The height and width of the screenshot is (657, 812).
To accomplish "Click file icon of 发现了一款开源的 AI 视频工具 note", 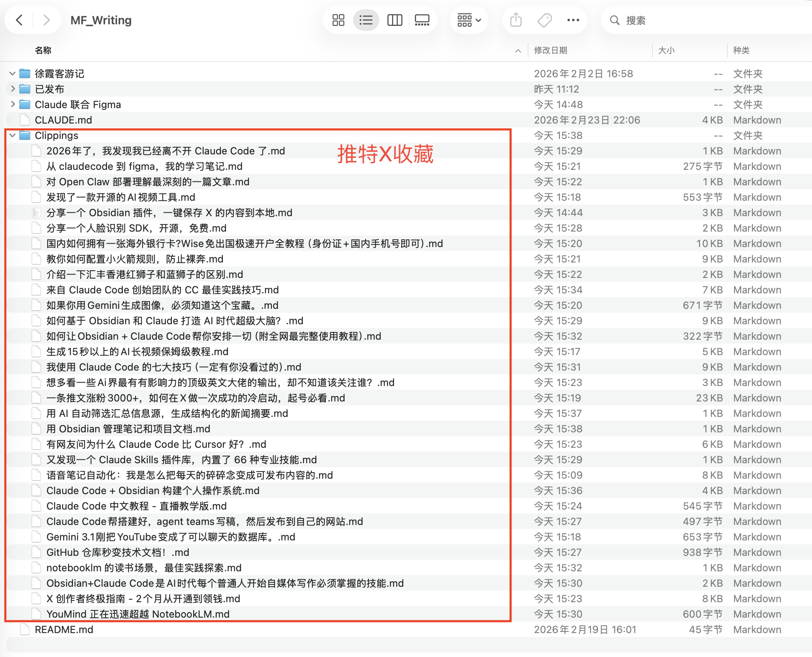I will point(36,197).
